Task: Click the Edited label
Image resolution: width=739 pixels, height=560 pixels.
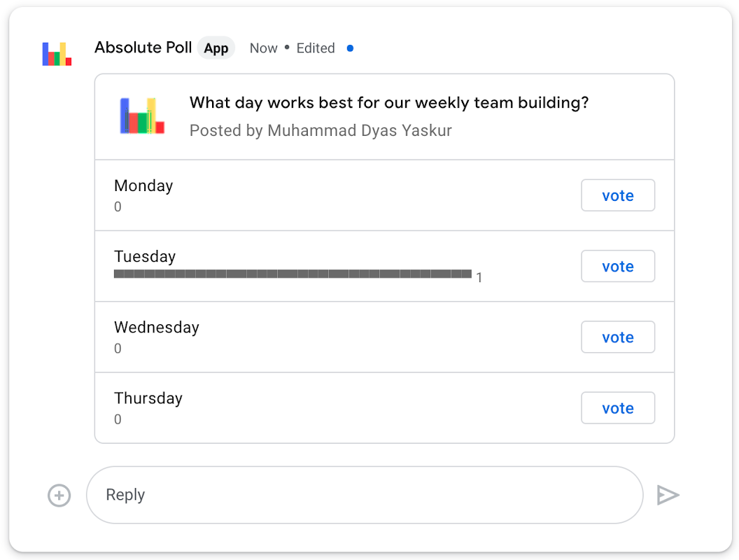Action: tap(316, 48)
